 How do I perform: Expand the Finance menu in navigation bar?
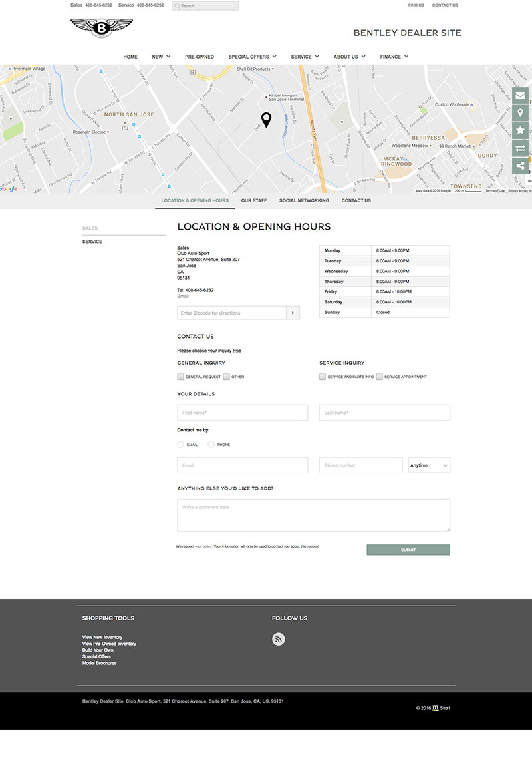tap(394, 57)
